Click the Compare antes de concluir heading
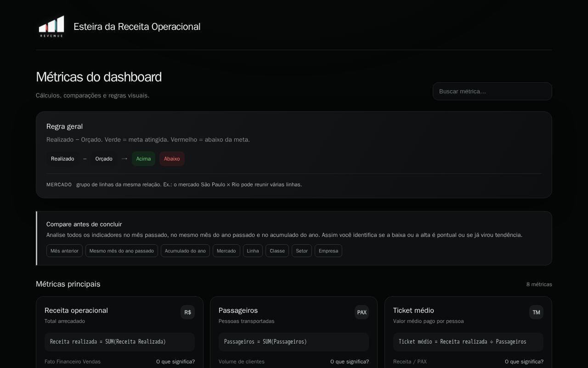 [x=84, y=224]
